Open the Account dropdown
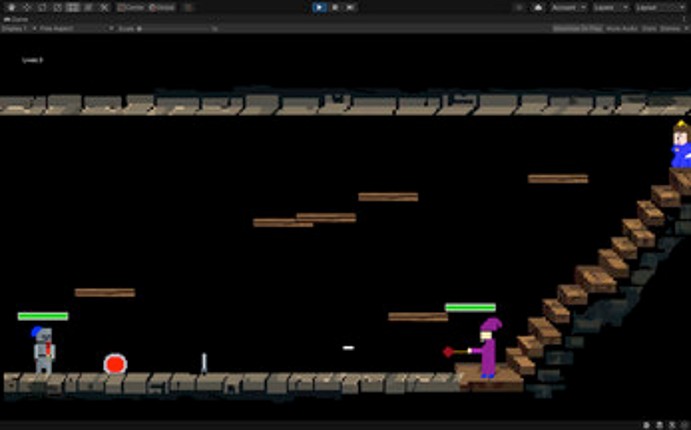 (568, 7)
